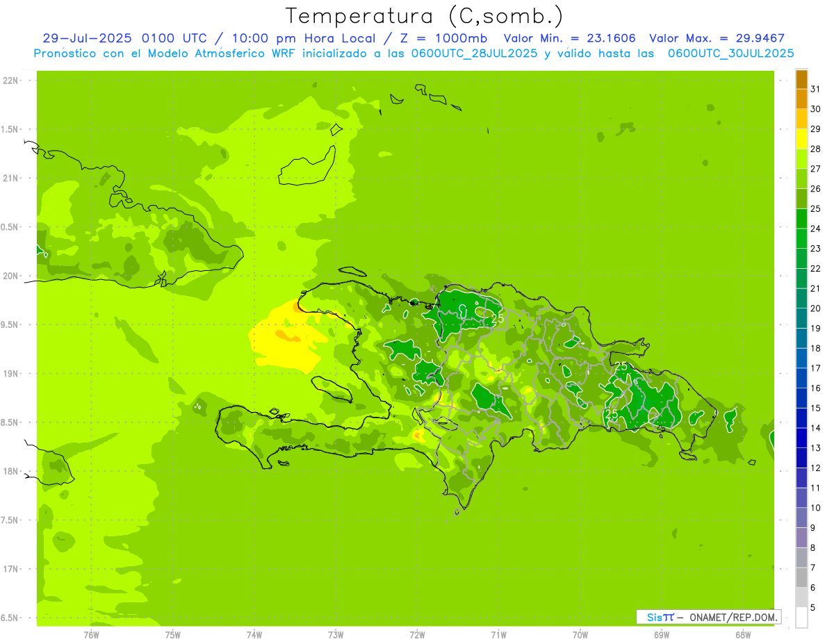Image resolution: width=834 pixels, height=644 pixels.
Task: Select the "Valor Min. = 23.1606" value
Action: point(569,38)
